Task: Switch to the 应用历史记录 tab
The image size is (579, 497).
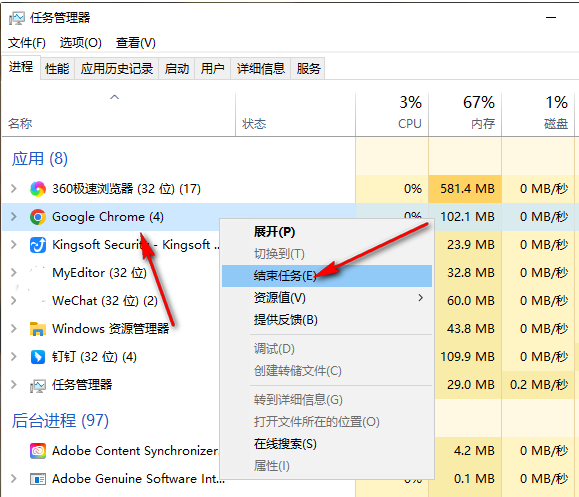Action: pyautogui.click(x=117, y=69)
